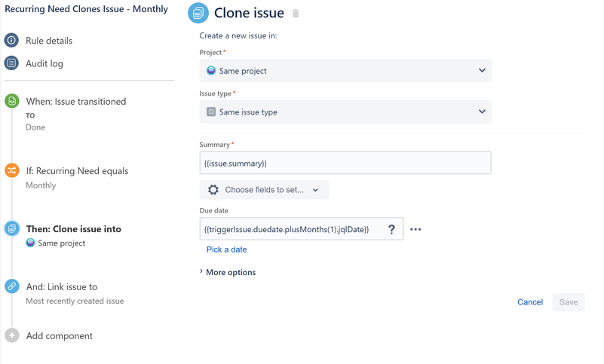
Task: Select If: Recurring Need equals condition
Action: point(77,170)
